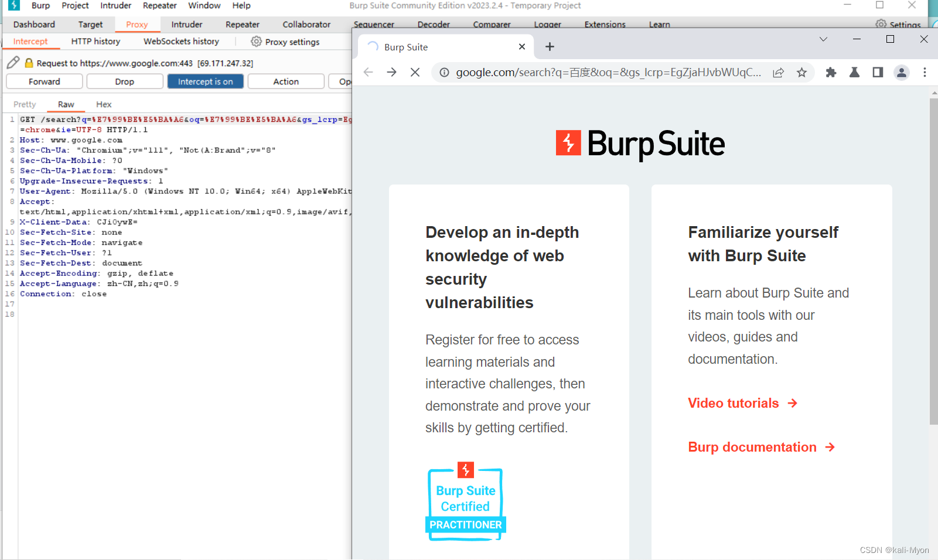Click the pencil edit icon beside request target

click(x=13, y=63)
